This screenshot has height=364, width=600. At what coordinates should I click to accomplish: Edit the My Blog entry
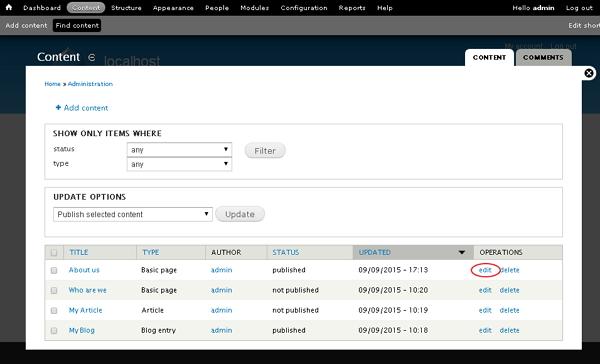point(485,330)
